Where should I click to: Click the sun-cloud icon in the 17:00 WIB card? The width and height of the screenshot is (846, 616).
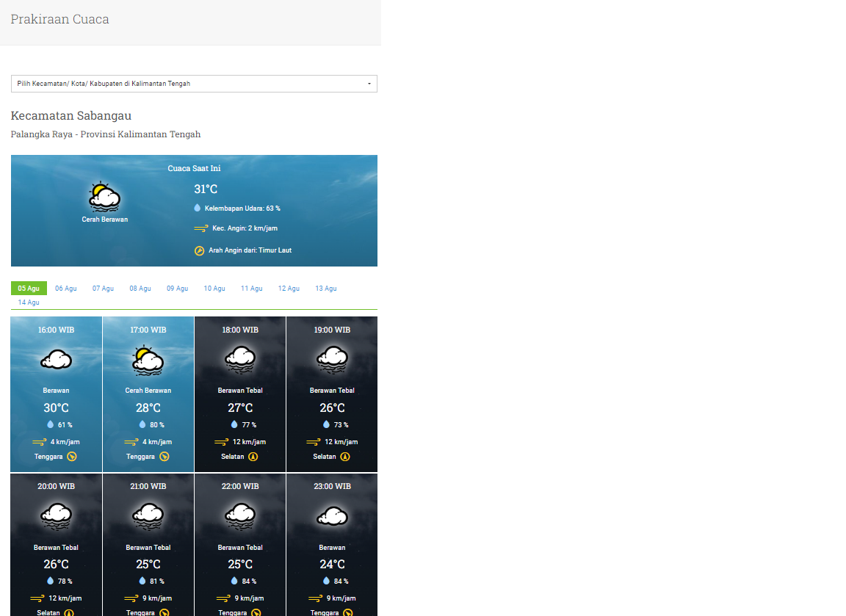(x=148, y=360)
